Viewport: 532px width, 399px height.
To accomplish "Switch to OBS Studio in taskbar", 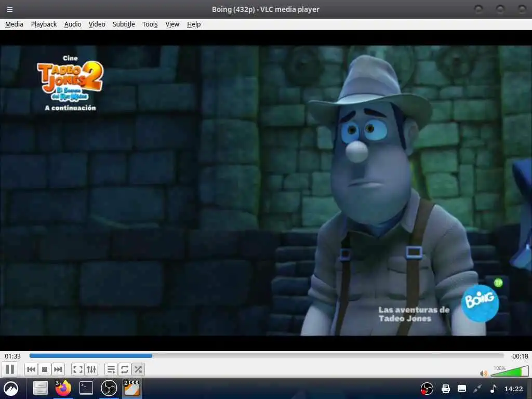I will [x=109, y=388].
